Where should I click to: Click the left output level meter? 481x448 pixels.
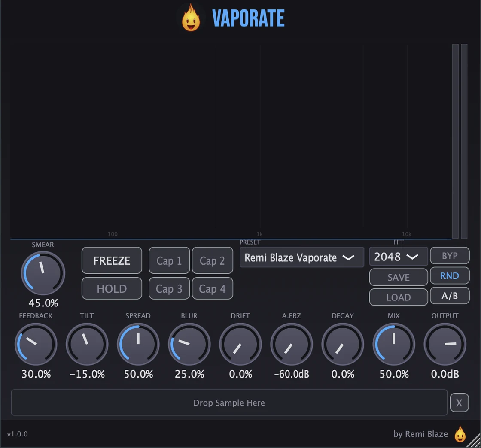tap(456, 141)
